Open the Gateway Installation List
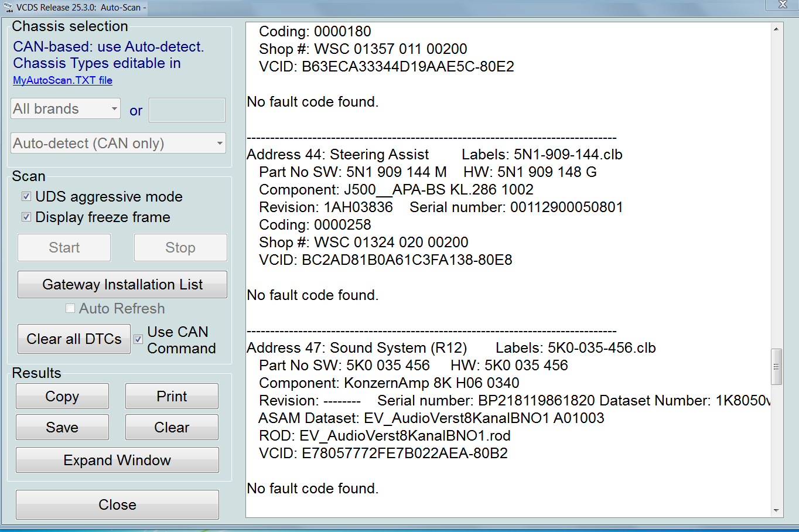 tap(122, 285)
